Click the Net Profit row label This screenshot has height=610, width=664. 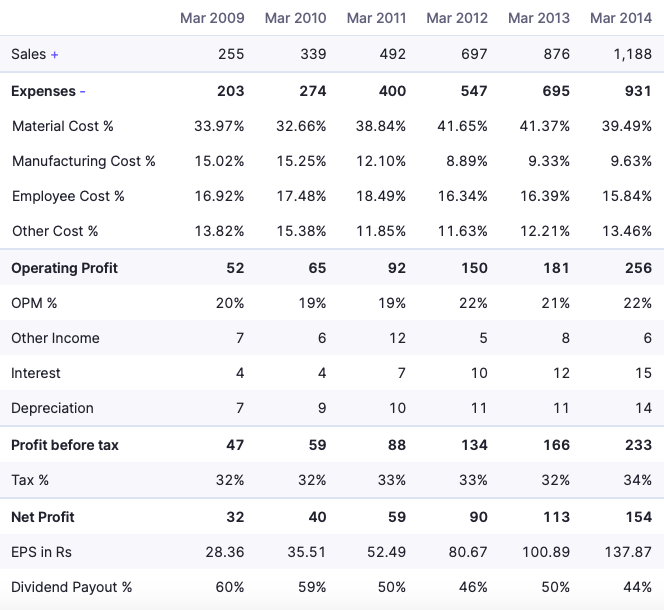43,517
